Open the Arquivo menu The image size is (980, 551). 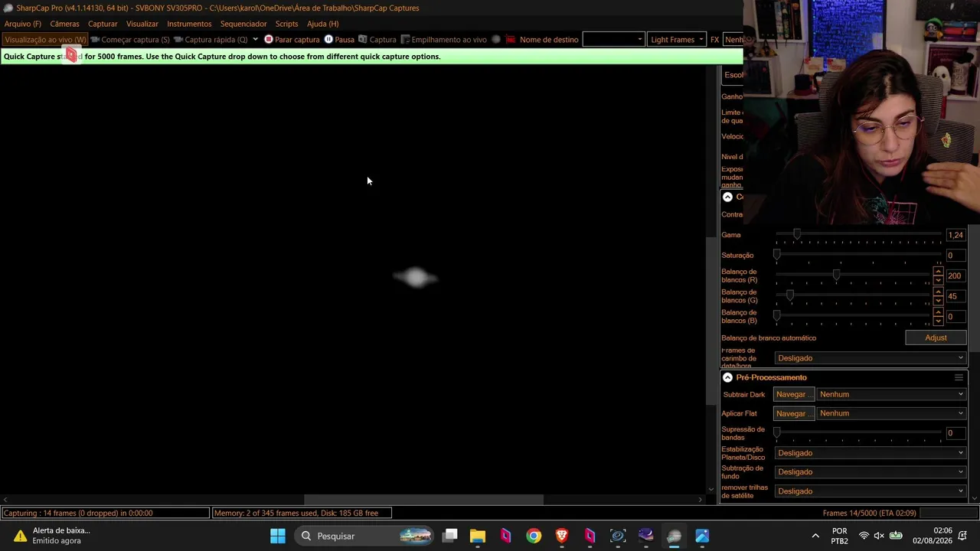[23, 24]
